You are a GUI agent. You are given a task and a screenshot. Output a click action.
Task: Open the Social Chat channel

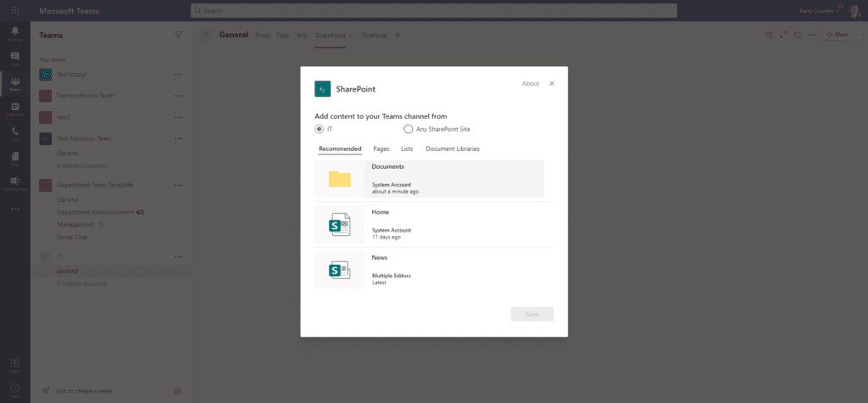click(73, 238)
